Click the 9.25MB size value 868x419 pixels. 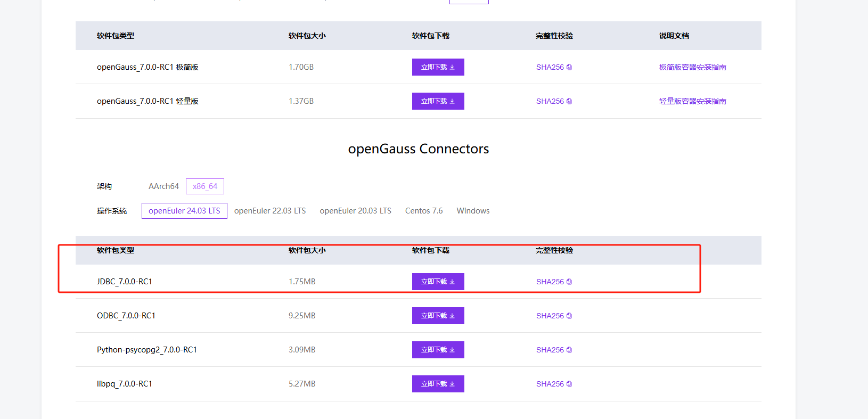tap(302, 316)
